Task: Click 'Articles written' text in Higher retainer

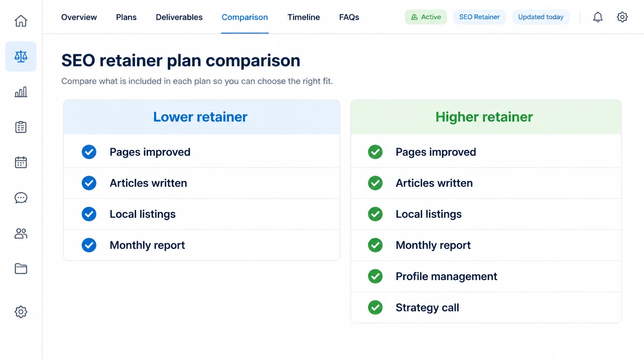Action: tap(434, 183)
